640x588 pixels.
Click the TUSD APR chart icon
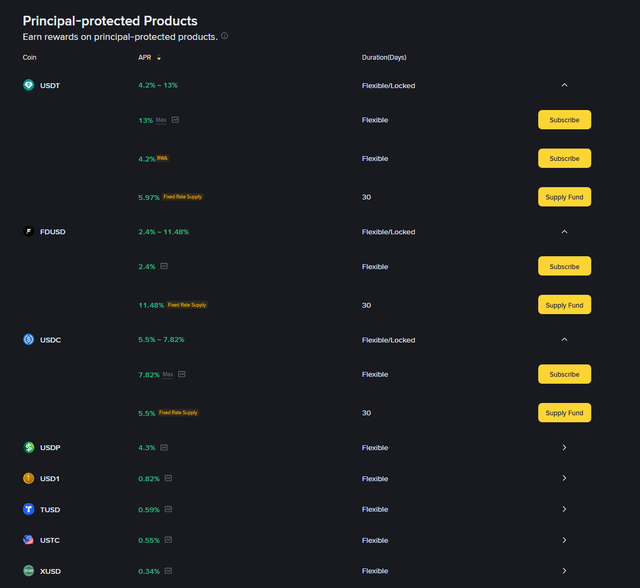pos(169,509)
